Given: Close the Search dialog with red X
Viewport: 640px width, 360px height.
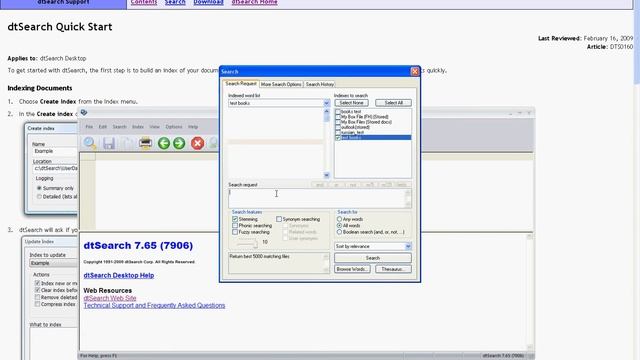Looking at the screenshot, I should (x=415, y=71).
